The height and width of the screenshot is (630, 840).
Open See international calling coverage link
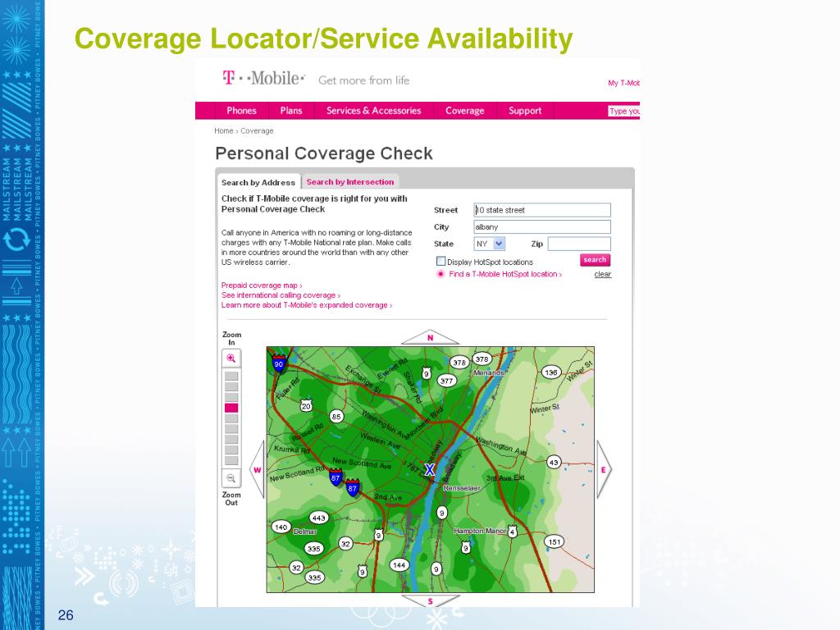(x=281, y=295)
